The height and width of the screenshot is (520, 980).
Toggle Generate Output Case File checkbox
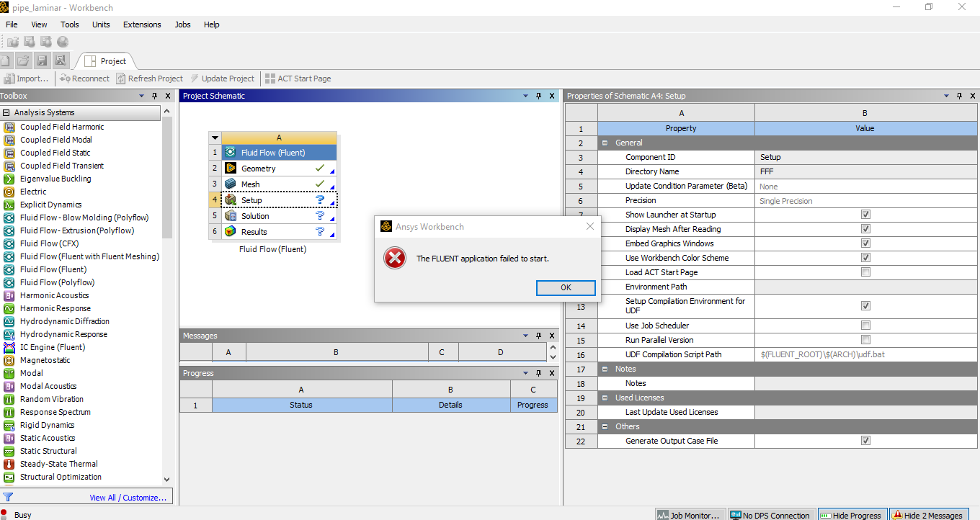[865, 441]
